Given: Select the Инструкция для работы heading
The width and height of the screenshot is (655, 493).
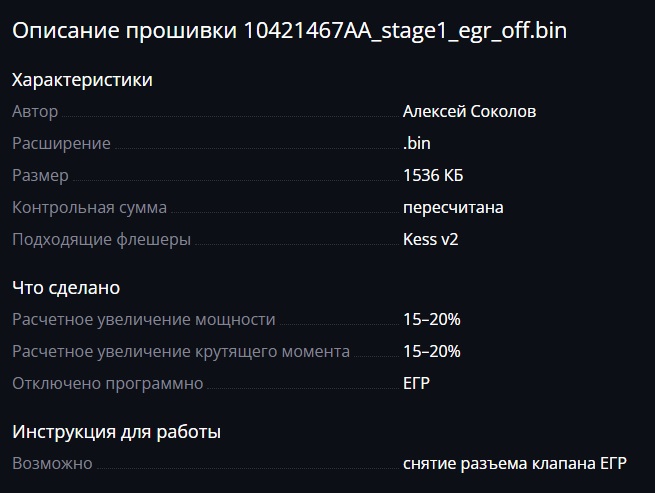Looking at the screenshot, I should 117,432.
